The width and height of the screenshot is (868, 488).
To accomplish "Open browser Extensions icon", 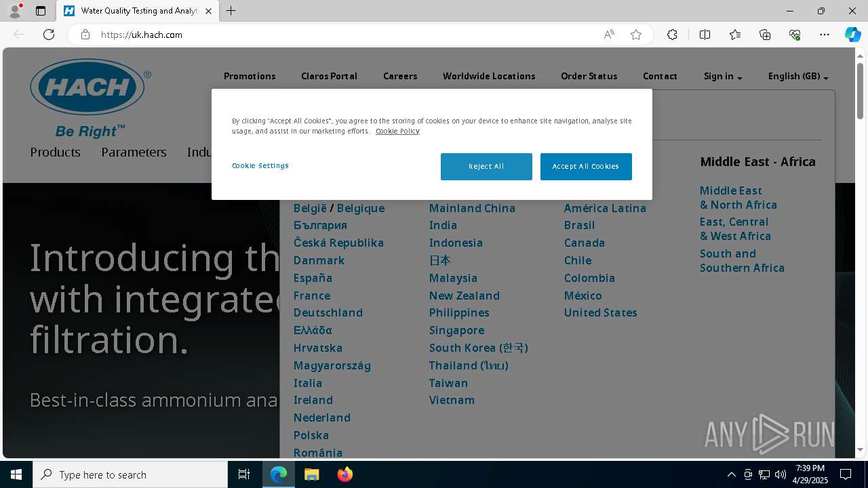I will (x=672, y=35).
